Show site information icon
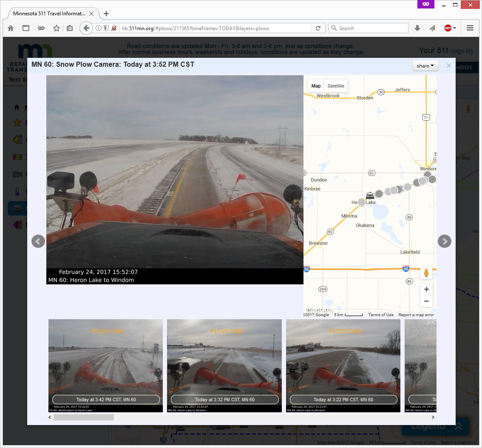Viewport: 482px width, 448px height. tap(98, 28)
